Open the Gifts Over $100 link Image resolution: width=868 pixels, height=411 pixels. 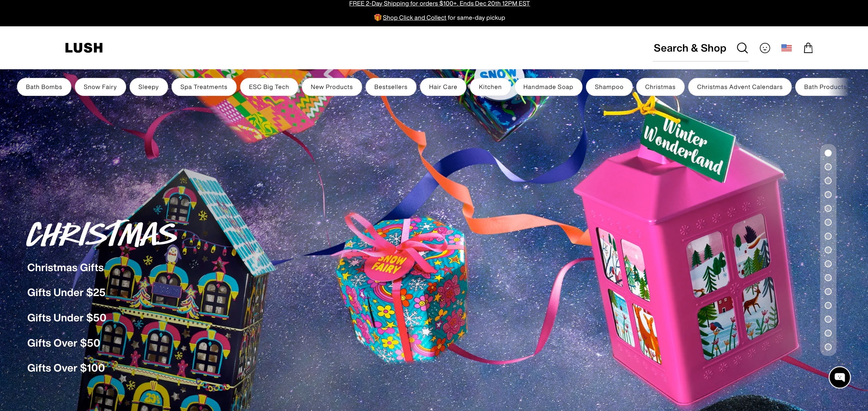[x=66, y=368]
